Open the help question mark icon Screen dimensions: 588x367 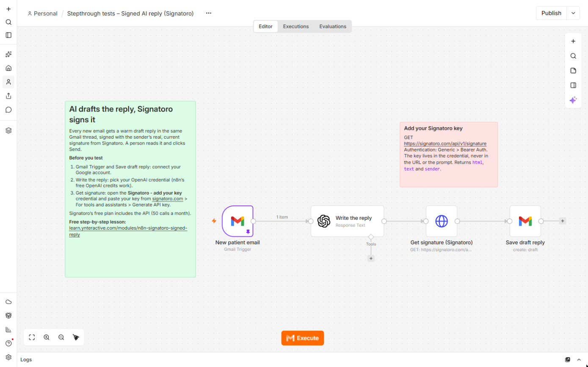[8, 343]
